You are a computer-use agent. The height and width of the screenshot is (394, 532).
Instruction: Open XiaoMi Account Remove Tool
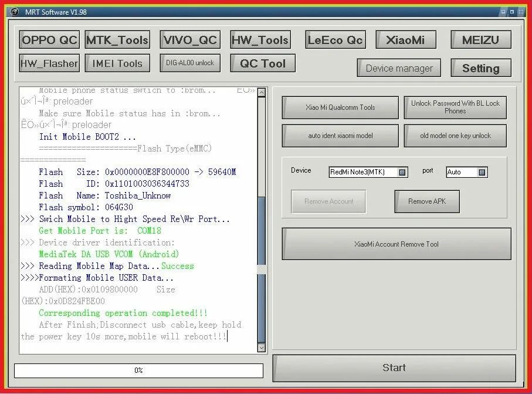point(397,244)
